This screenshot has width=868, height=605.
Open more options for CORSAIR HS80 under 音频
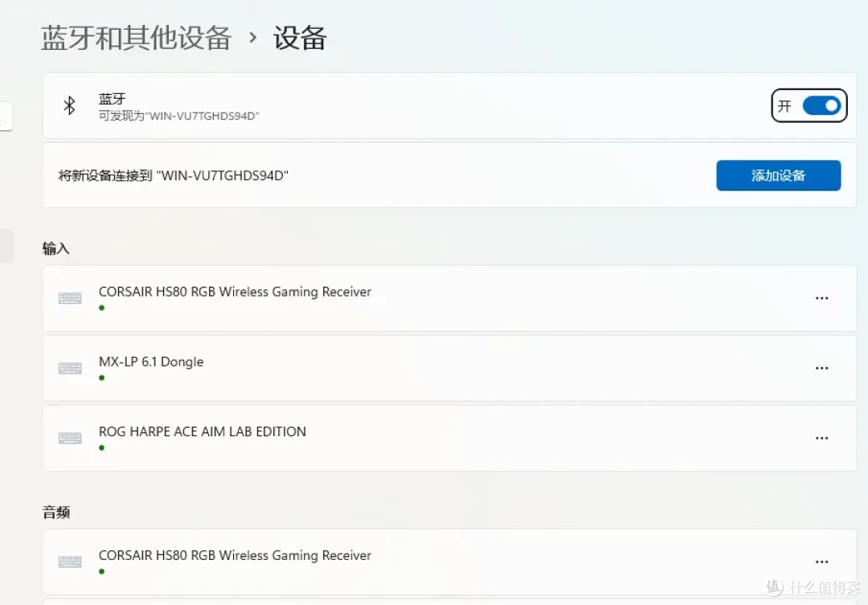point(821,562)
